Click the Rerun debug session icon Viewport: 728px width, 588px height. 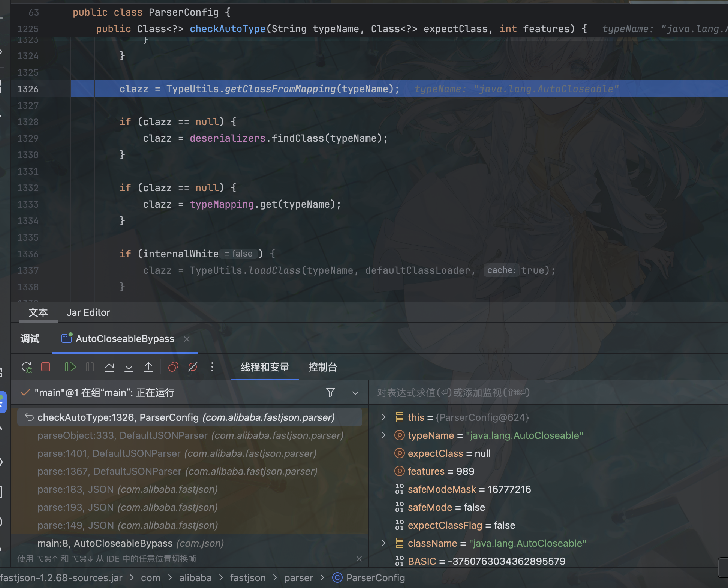click(x=27, y=367)
